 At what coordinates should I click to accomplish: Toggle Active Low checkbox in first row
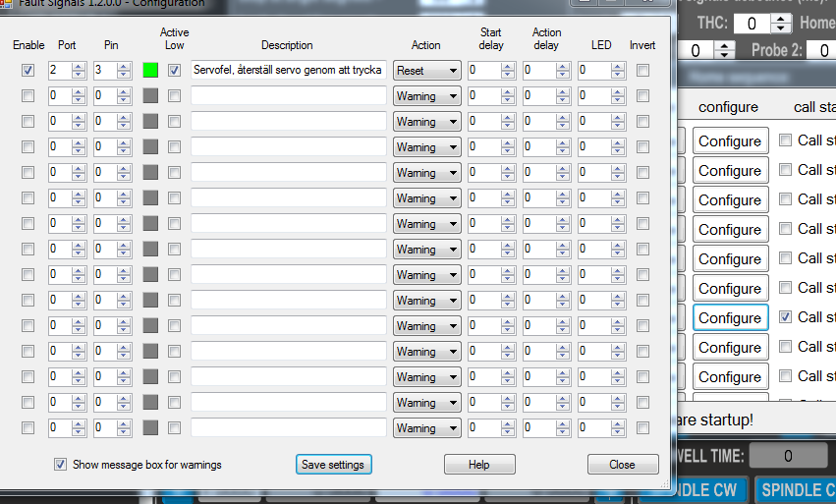tap(174, 71)
